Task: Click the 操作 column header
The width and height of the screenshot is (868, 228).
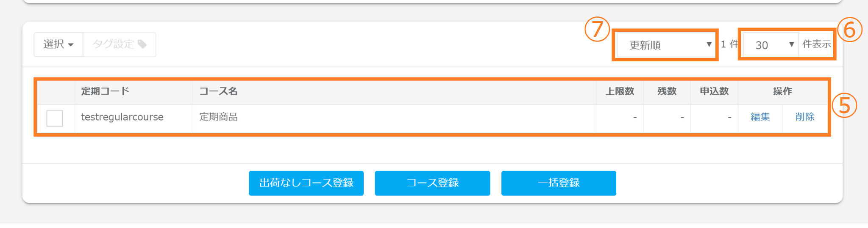Action: [x=782, y=91]
